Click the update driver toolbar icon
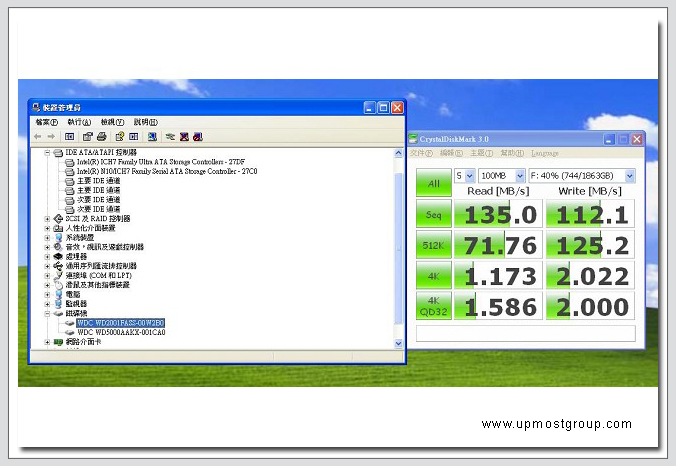 [x=170, y=137]
